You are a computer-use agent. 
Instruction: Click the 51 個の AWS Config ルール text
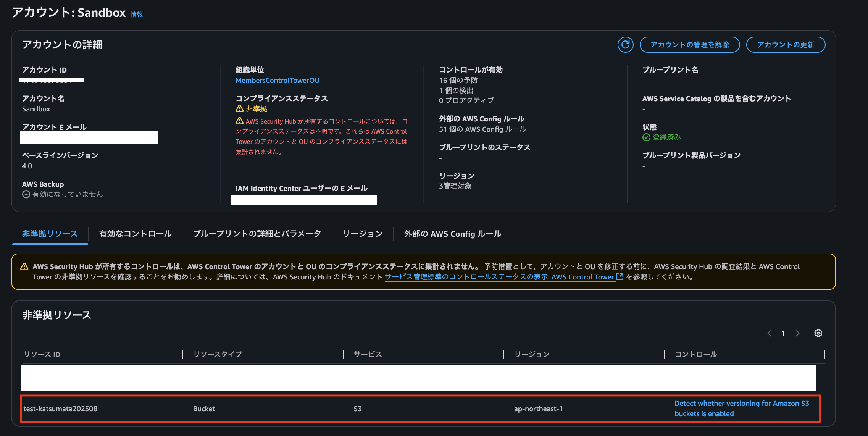pyautogui.click(x=482, y=129)
